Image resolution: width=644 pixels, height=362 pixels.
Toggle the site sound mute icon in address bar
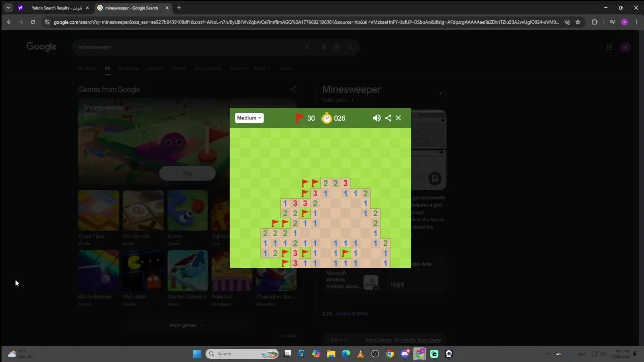coord(567,22)
